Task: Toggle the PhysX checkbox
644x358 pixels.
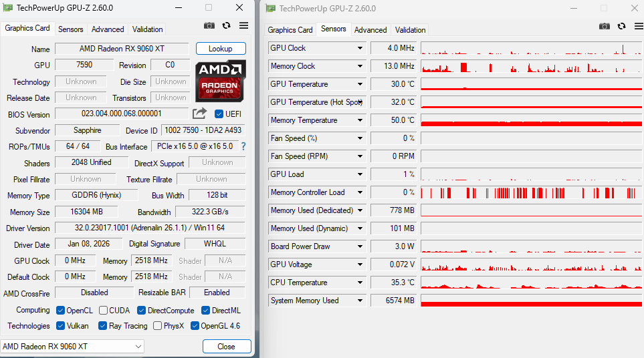Action: click(157, 325)
